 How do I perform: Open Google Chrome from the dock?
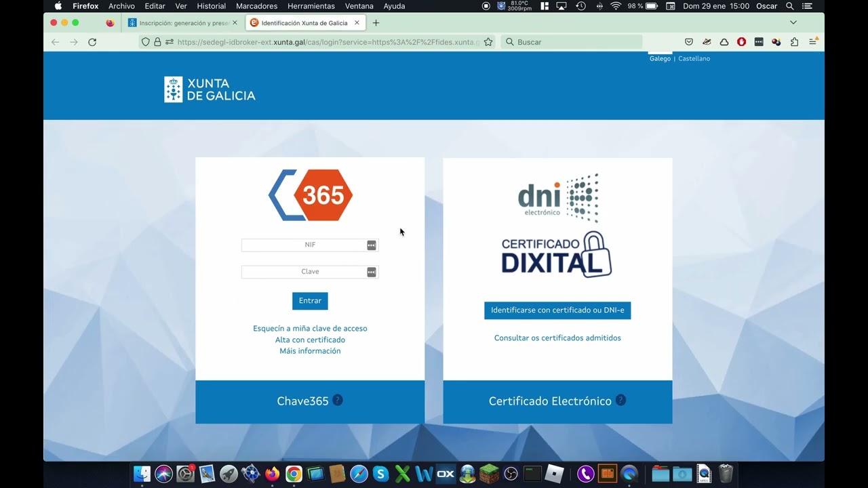[294, 474]
